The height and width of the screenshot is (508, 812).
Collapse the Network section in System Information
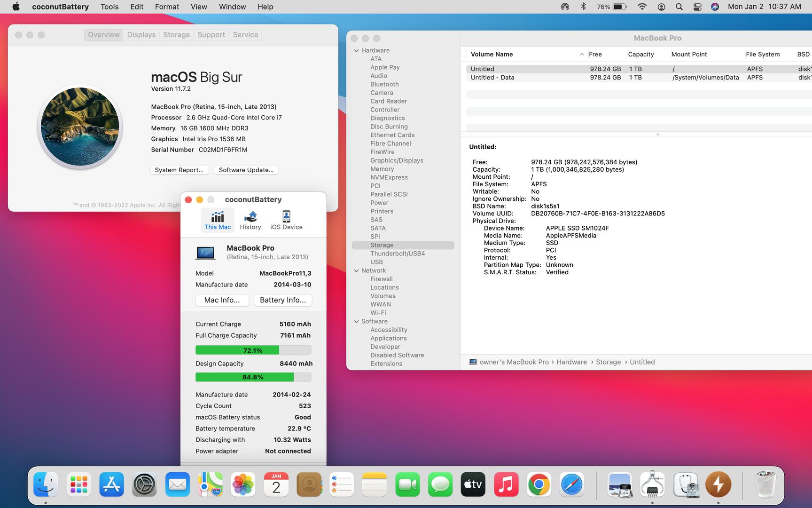356,270
